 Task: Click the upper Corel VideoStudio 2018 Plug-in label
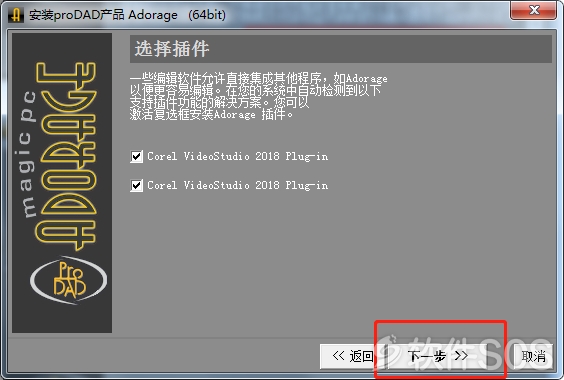[x=237, y=157]
